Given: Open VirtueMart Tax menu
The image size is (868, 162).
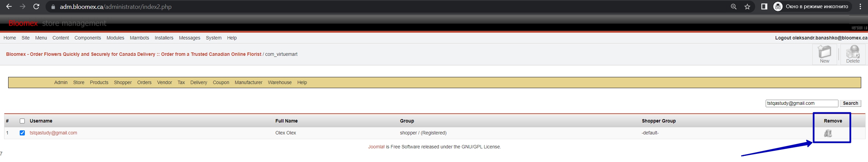Looking at the screenshot, I should point(181,82).
